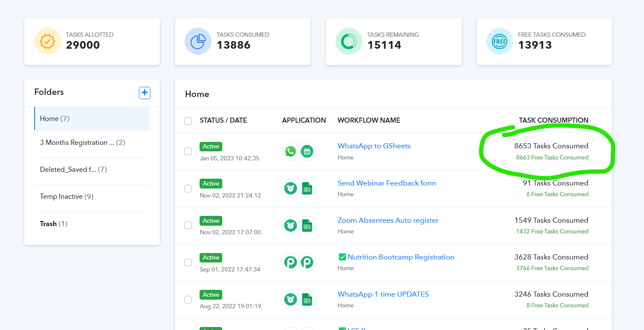Open the Zoom Absentees Auto register workflow
This screenshot has width=644, height=330.
click(x=388, y=220)
